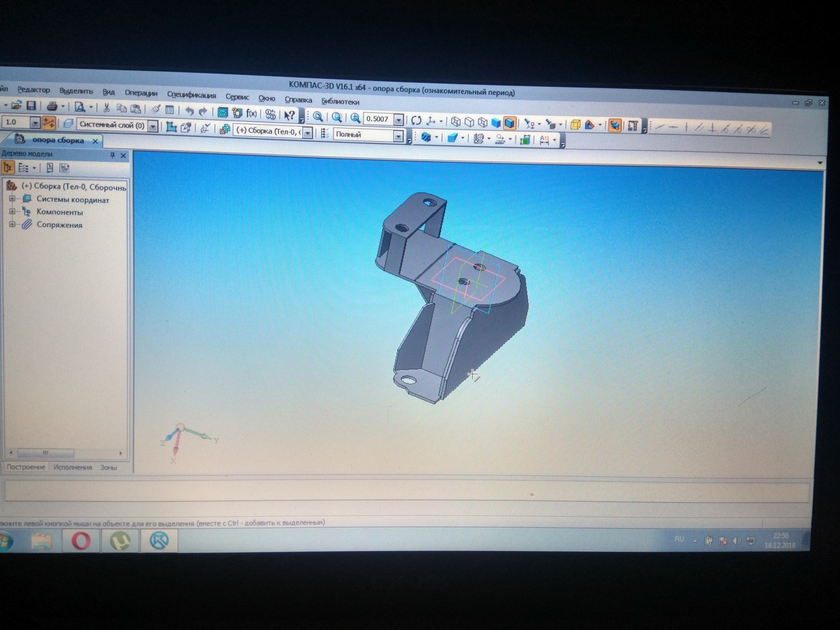Select wireframe display cube icon
Screen dimensions: 840x630
point(455,122)
